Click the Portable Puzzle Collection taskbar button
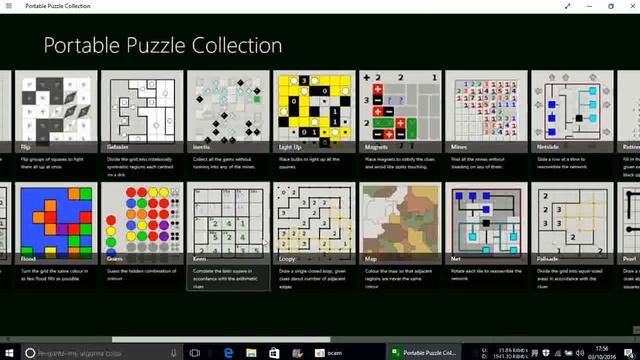 point(423,353)
